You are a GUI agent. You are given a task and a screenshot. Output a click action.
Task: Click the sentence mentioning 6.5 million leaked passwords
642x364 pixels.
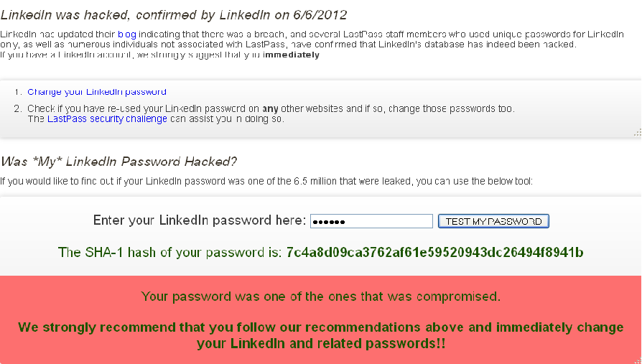[266, 182]
